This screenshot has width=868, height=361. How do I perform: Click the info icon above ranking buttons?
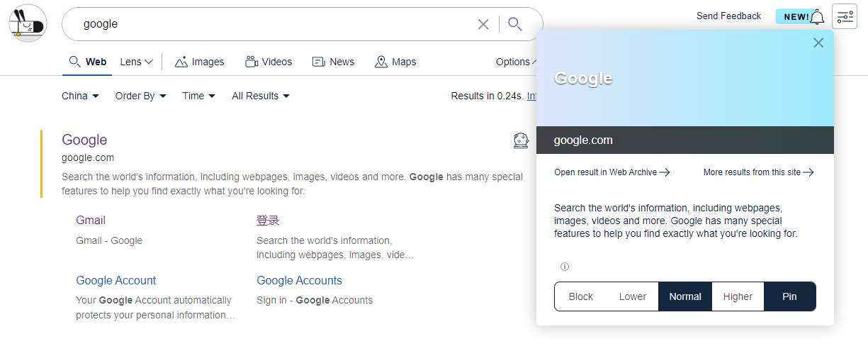coord(565,267)
